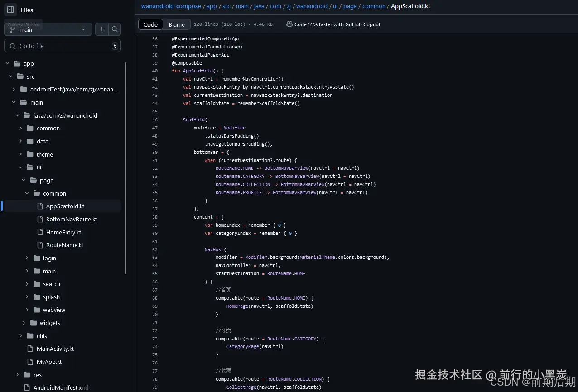Switch to the Code tab
Screen dimensions: 578x392
point(150,24)
